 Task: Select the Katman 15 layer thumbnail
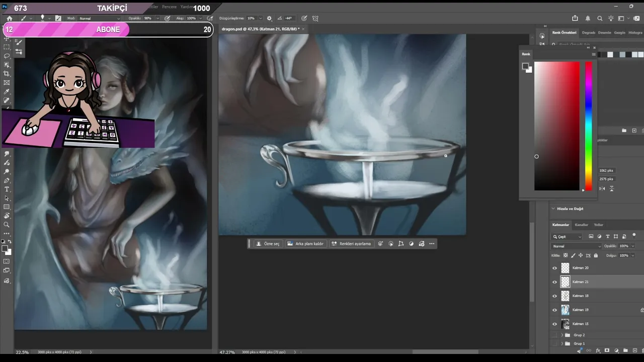[x=566, y=324]
